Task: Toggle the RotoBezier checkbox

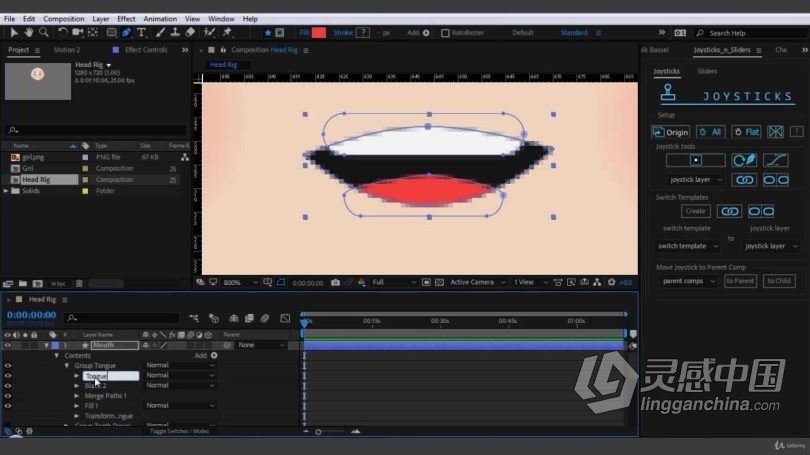Action: coord(445,33)
